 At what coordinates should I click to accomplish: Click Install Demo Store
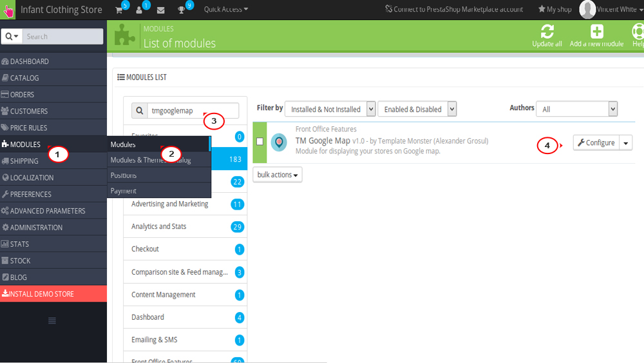coord(53,294)
